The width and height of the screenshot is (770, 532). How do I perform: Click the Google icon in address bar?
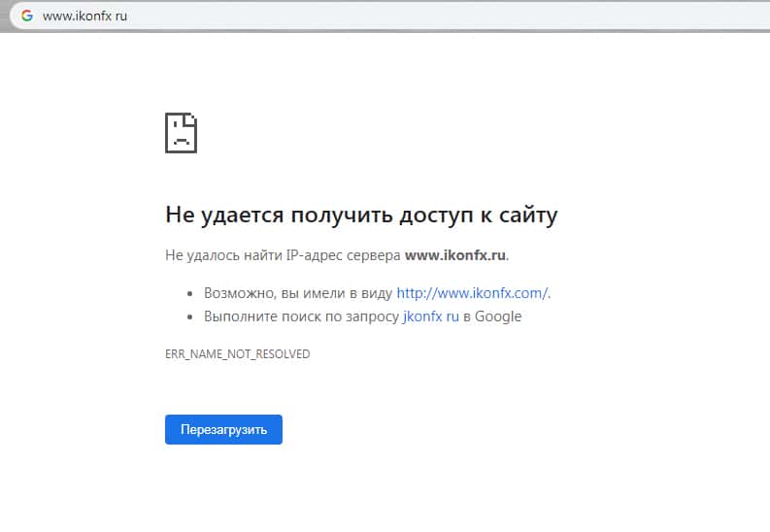point(27,16)
